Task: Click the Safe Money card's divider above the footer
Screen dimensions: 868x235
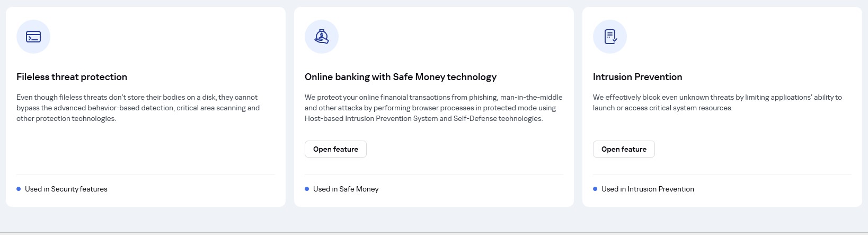Action: point(434,175)
